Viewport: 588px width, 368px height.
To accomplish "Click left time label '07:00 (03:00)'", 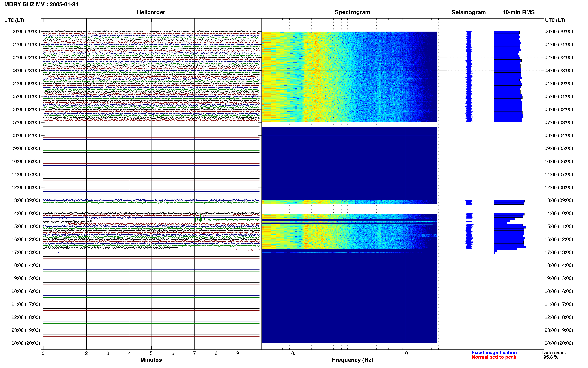I will tap(26, 122).
